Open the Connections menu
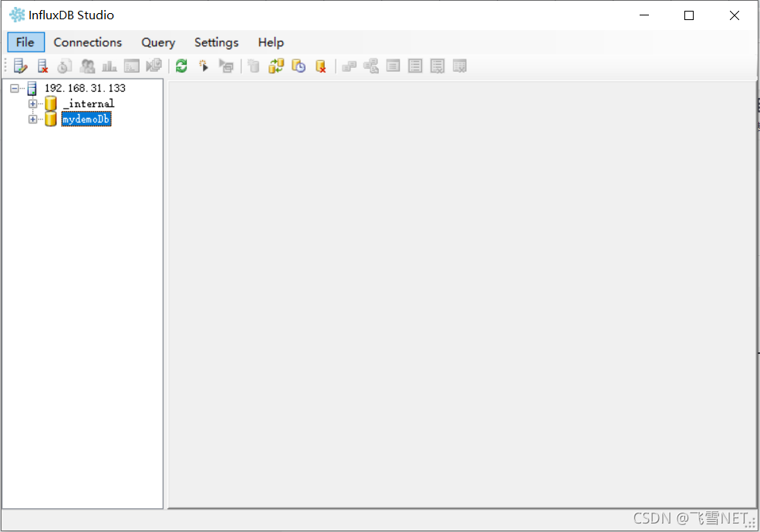 click(x=88, y=42)
